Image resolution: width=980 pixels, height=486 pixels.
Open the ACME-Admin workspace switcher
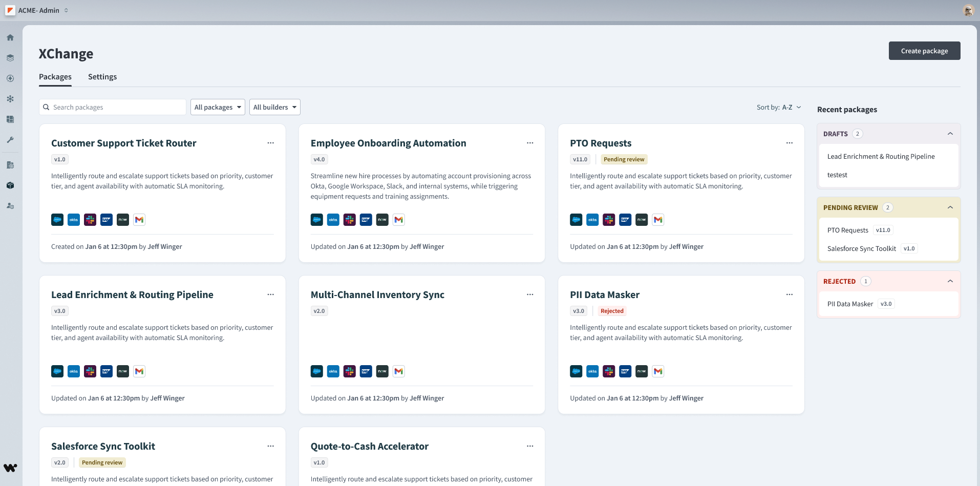click(44, 10)
